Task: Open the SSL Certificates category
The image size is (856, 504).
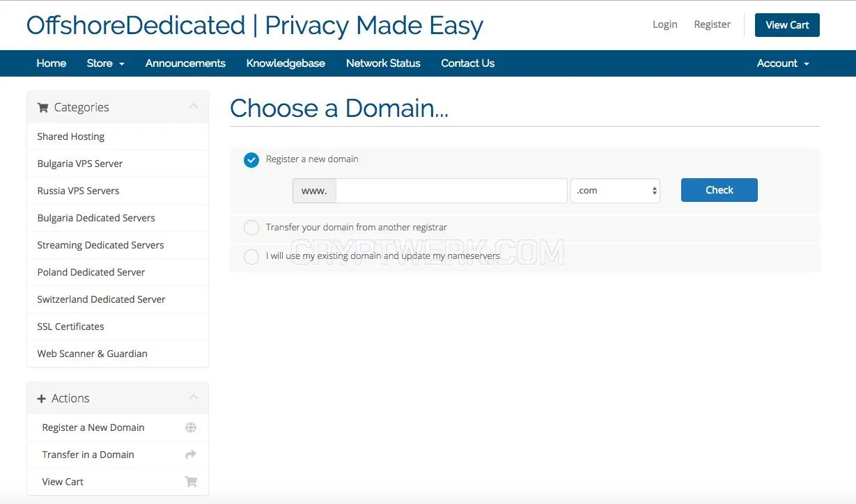Action: (118, 326)
